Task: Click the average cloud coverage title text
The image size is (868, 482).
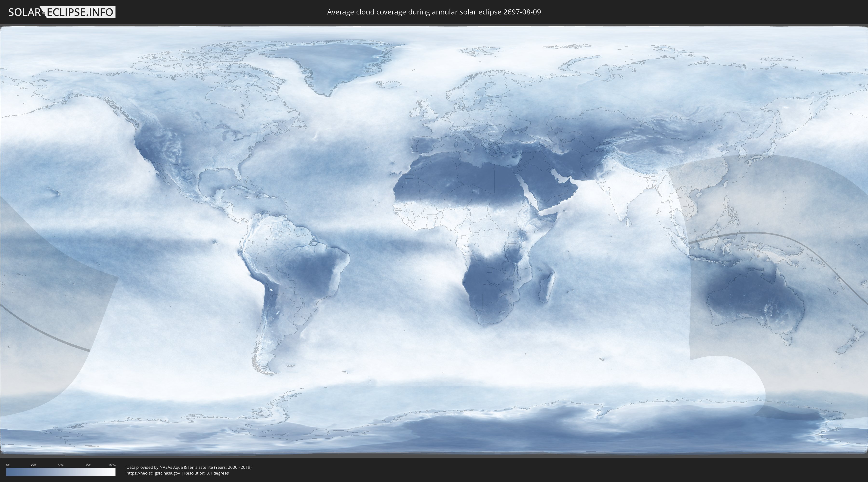Action: tap(434, 12)
